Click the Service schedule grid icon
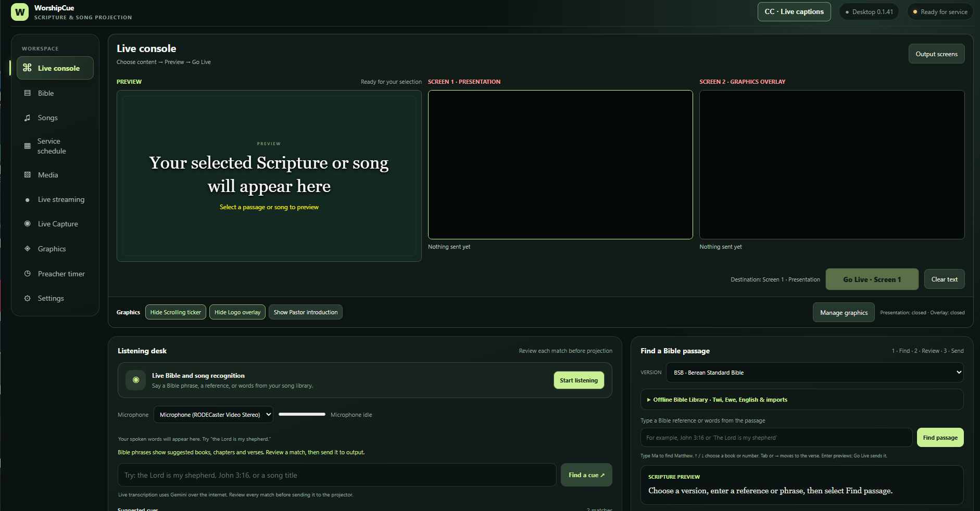The width and height of the screenshot is (980, 511). click(28, 146)
